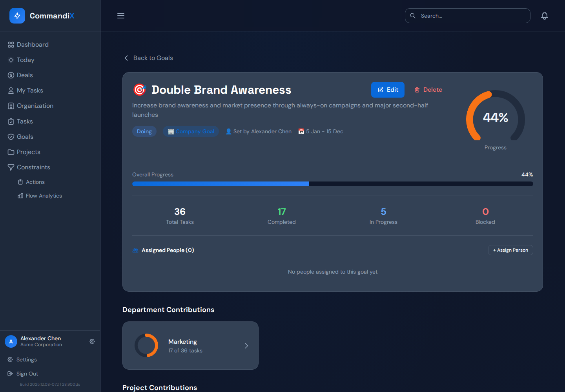Click the Organization building icon

(11, 106)
